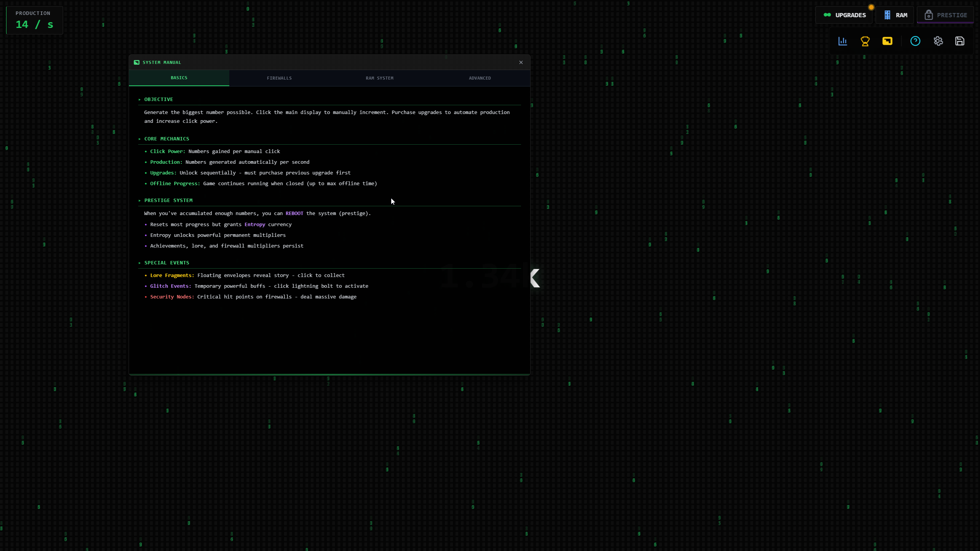This screenshot has width=980, height=551.
Task: Open the Advanced manual tab
Action: (480, 78)
